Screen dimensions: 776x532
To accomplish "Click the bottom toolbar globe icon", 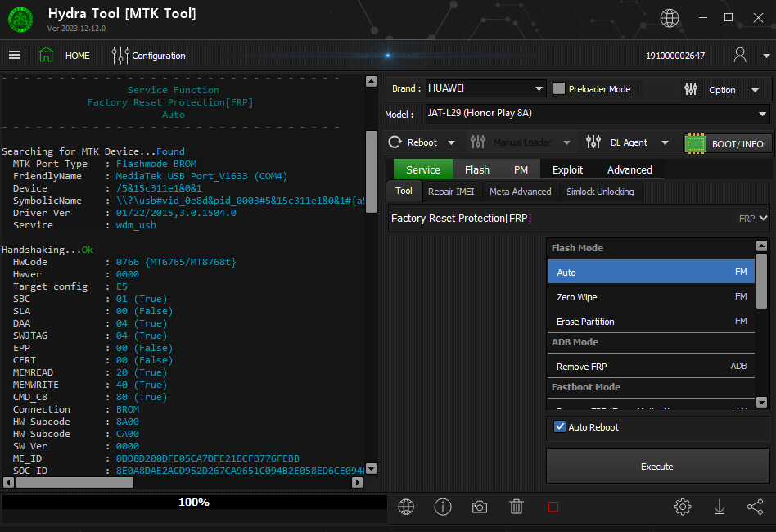I will [x=406, y=507].
